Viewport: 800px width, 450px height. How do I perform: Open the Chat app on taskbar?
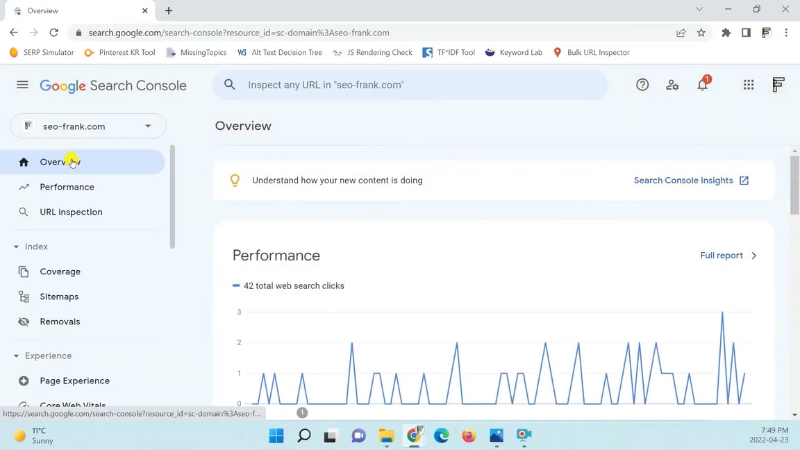359,436
